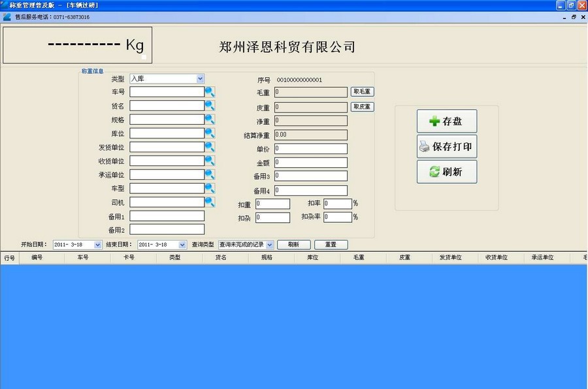Open the 规格 lookup magnifier
The height and width of the screenshot is (389, 588).
pyautogui.click(x=210, y=120)
